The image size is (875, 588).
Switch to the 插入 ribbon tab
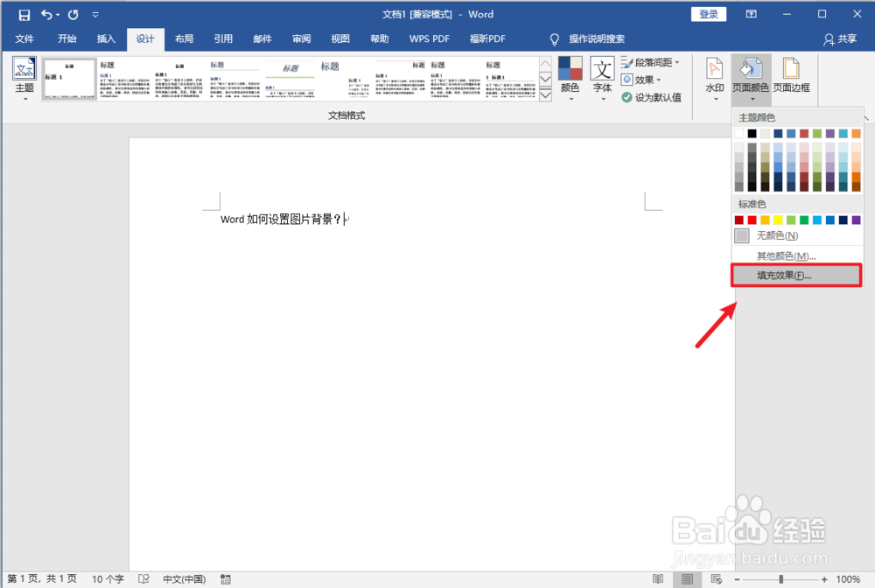coord(106,38)
